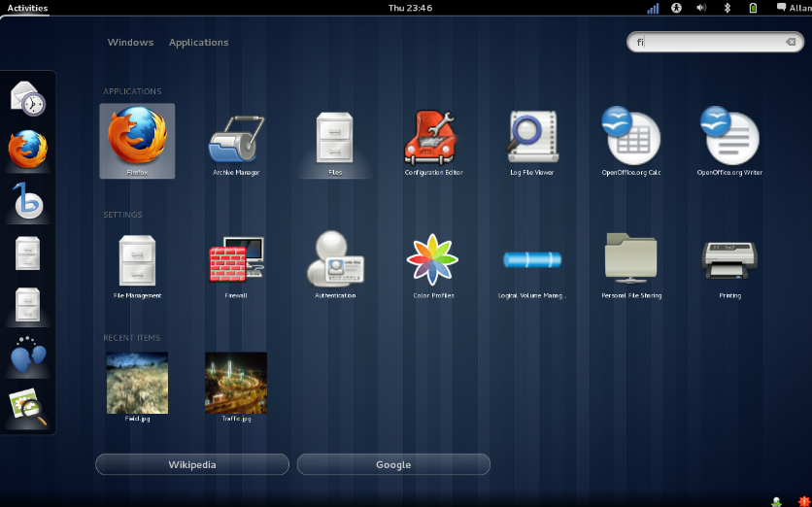Open the Field.jpg recent item

click(137, 388)
